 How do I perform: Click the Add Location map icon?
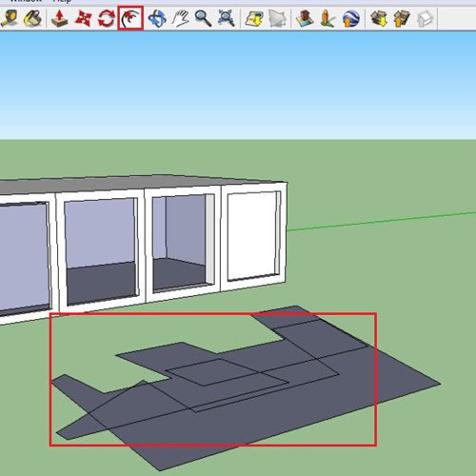(x=254, y=19)
